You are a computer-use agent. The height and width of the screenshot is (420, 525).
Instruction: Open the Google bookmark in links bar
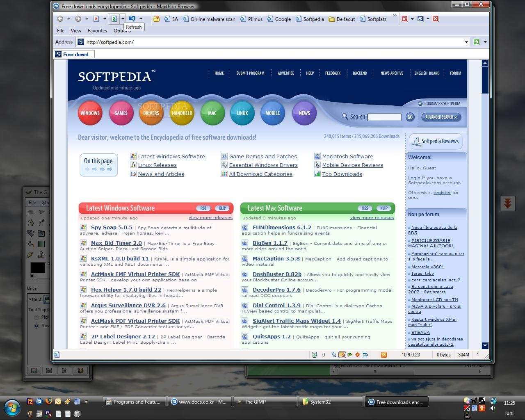coord(279,19)
